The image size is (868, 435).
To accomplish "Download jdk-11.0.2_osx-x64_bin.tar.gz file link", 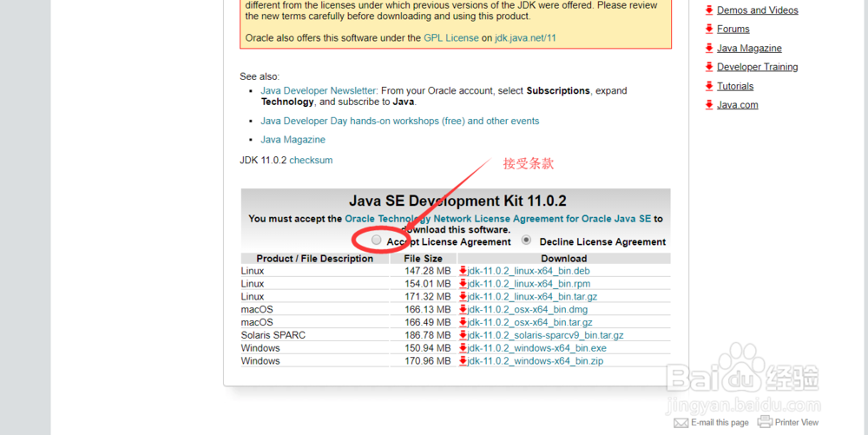I will 530,322.
